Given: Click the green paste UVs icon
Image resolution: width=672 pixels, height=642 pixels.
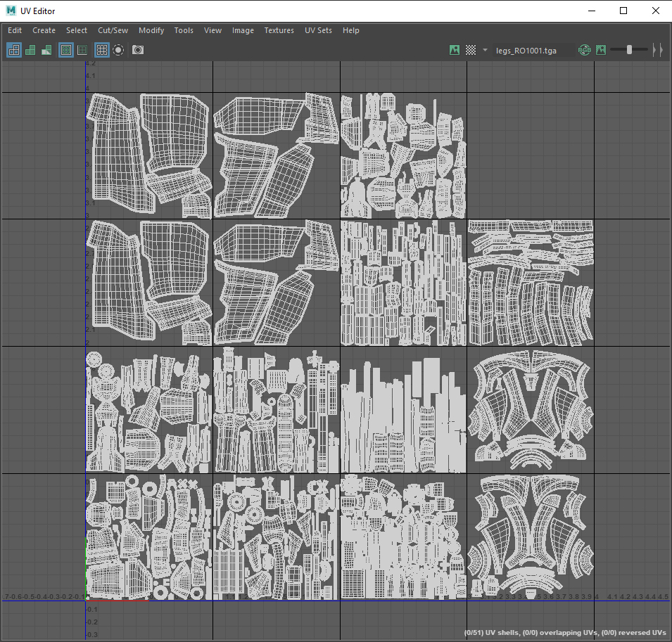Looking at the screenshot, I should pos(31,50).
